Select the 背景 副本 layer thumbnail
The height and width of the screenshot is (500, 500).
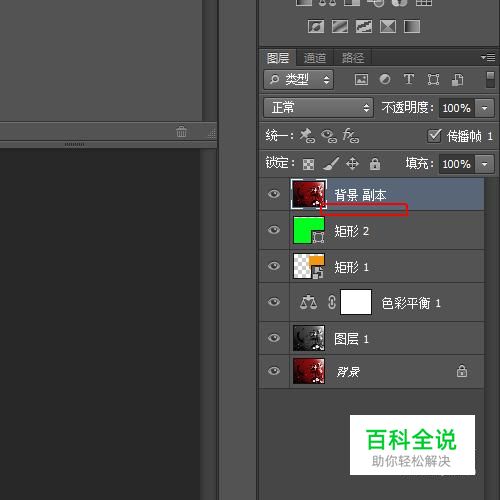tap(309, 194)
